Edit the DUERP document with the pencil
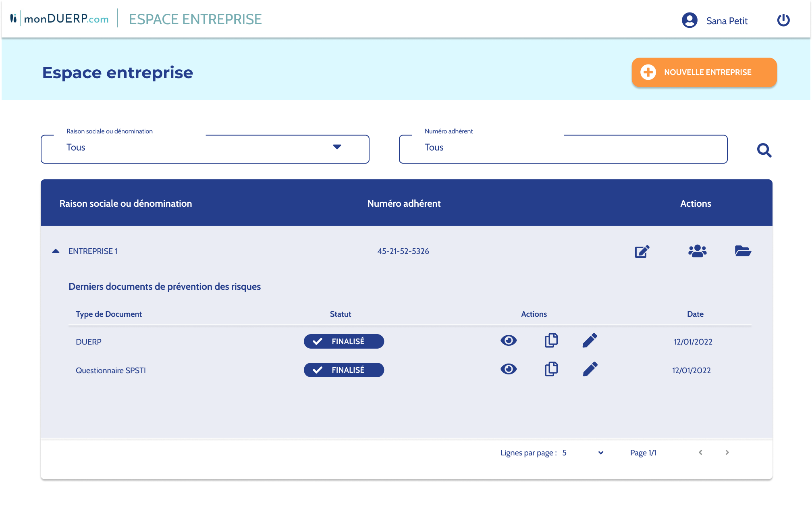Image resolution: width=812 pixels, height=507 pixels. click(x=590, y=341)
